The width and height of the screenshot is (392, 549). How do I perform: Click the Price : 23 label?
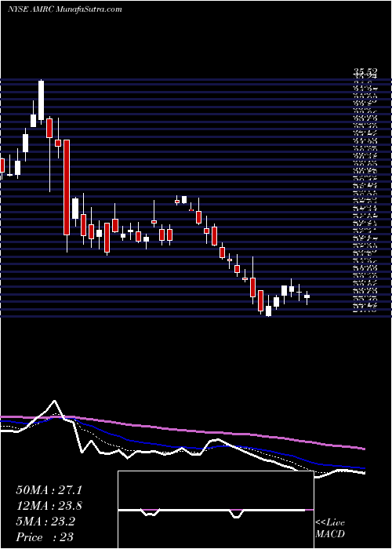click(x=45, y=536)
